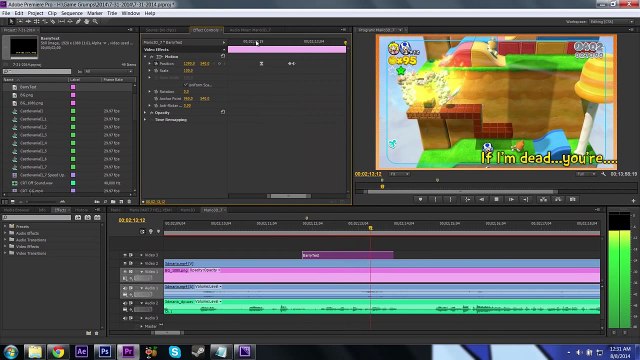The height and width of the screenshot is (360, 640).
Task: Select the Pen tool
Action: (x=78, y=22)
